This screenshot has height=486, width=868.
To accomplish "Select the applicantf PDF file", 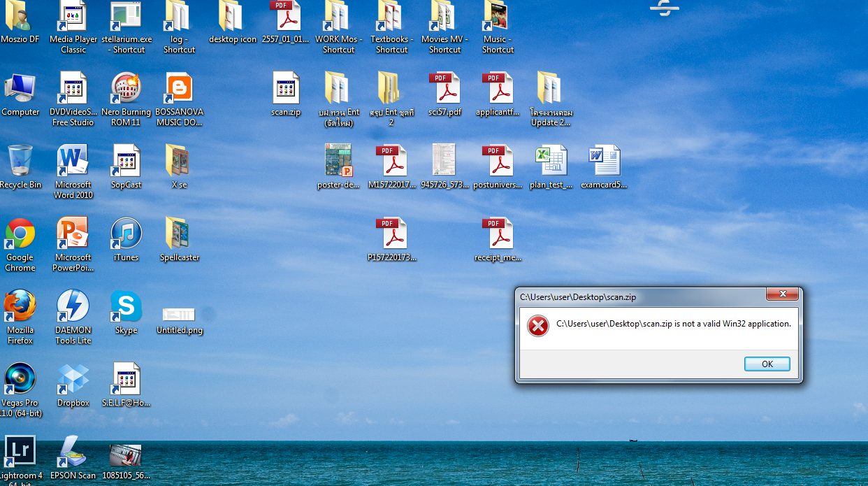I will (498, 88).
